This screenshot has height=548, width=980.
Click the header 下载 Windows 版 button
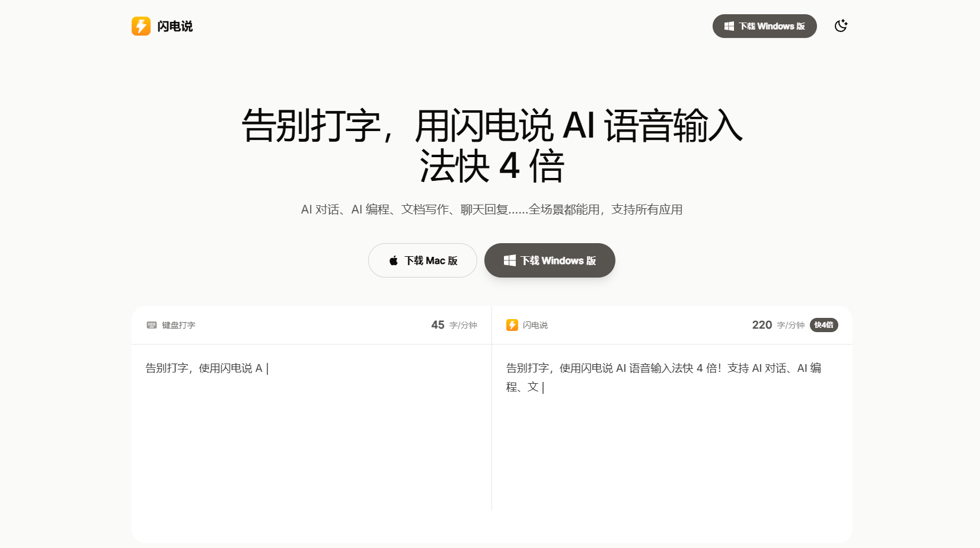pyautogui.click(x=764, y=26)
